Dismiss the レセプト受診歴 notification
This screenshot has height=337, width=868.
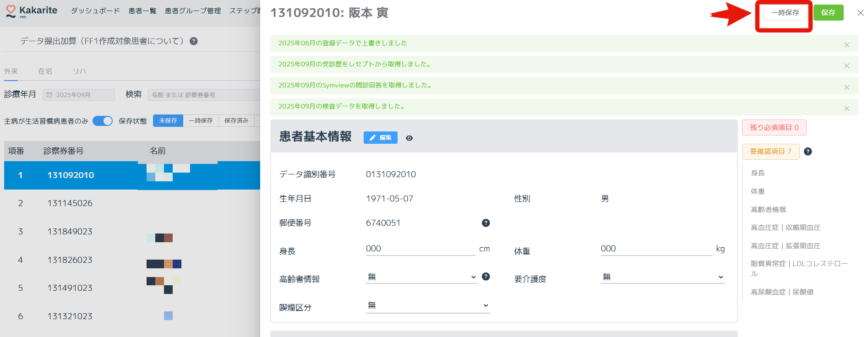click(846, 66)
